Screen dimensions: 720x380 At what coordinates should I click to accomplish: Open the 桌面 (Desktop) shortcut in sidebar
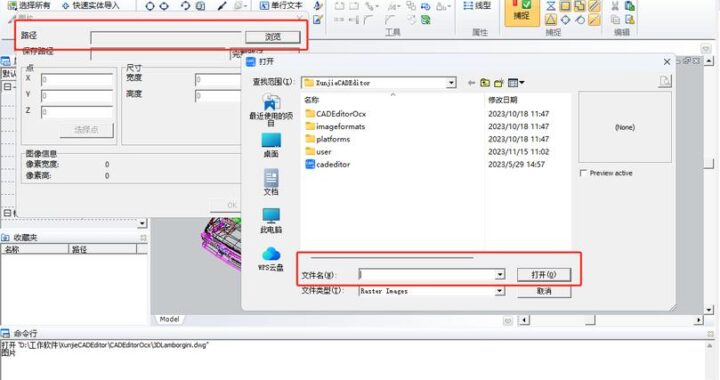[271, 145]
